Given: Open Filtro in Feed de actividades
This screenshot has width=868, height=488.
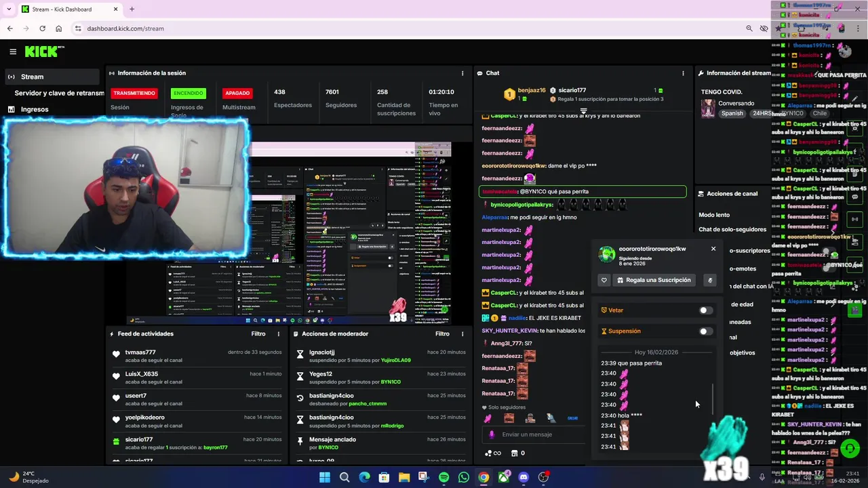Looking at the screenshot, I should tap(258, 334).
